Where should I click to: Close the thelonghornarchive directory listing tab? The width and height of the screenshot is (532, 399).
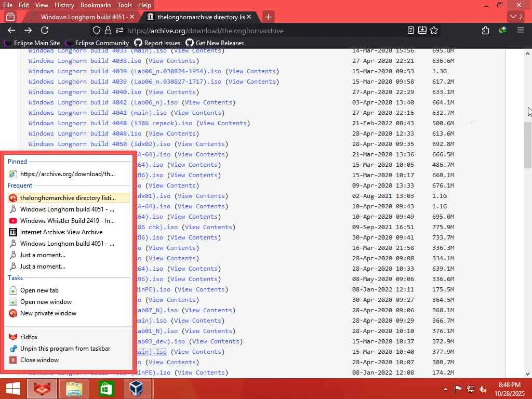pyautogui.click(x=249, y=17)
